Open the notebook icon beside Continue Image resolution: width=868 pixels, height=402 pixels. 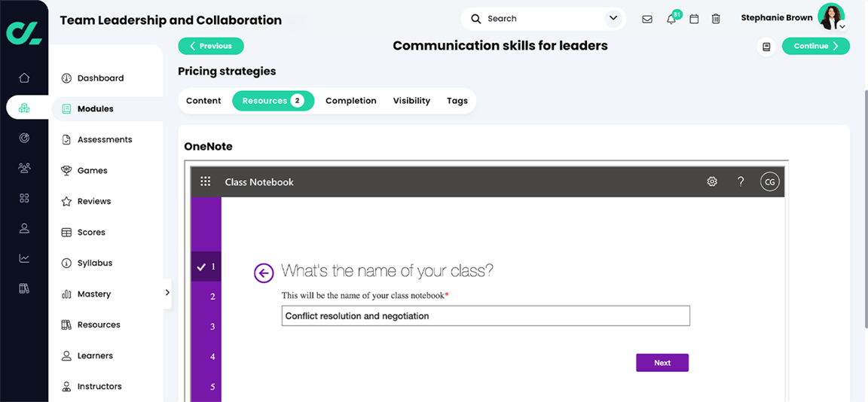click(x=766, y=47)
